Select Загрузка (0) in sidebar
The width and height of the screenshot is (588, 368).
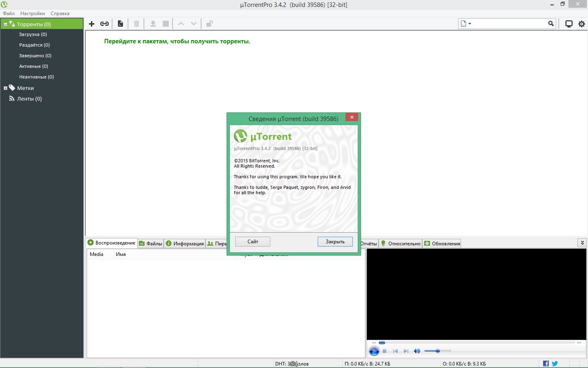pyautogui.click(x=33, y=34)
